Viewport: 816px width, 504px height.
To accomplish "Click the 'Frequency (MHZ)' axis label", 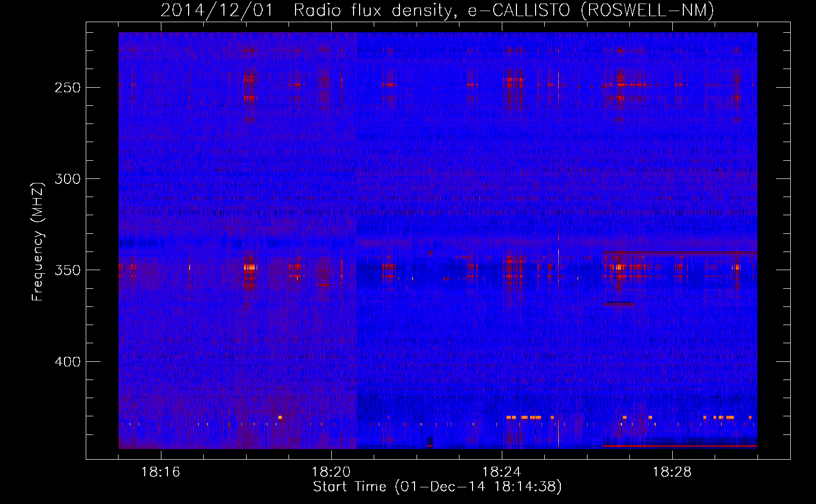I will pyautogui.click(x=38, y=241).
